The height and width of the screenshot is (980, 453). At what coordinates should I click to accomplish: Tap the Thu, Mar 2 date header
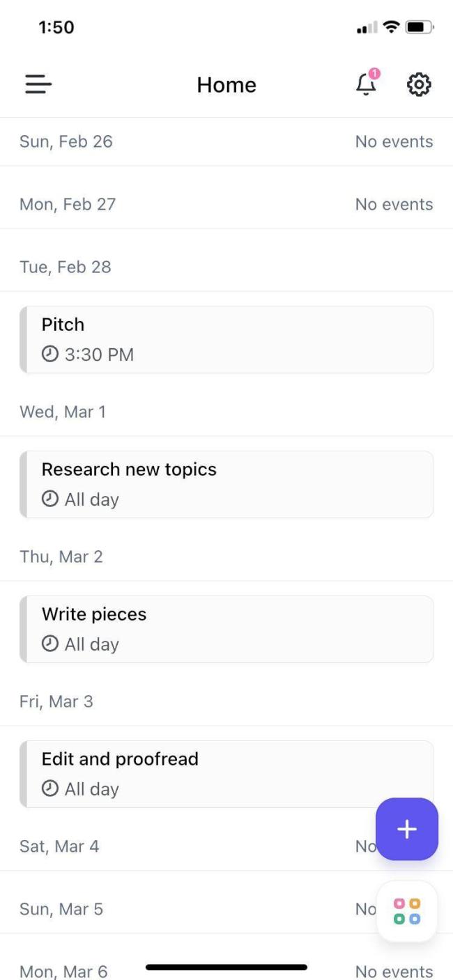click(61, 557)
